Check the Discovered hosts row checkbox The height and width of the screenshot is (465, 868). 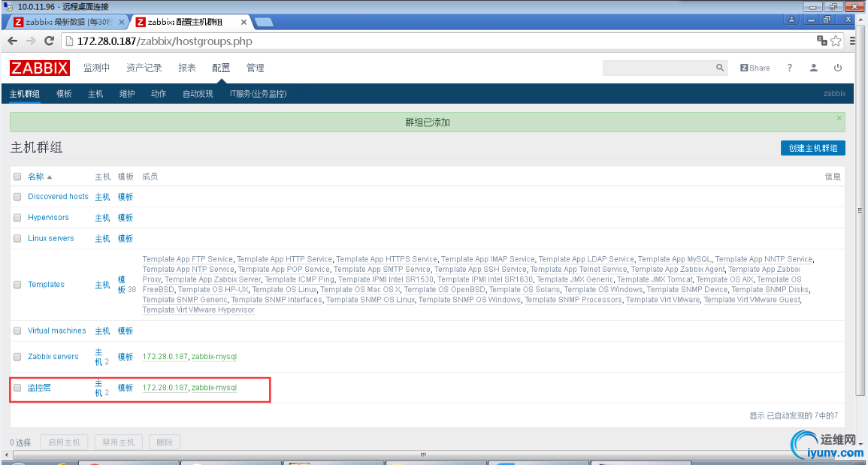click(x=17, y=197)
